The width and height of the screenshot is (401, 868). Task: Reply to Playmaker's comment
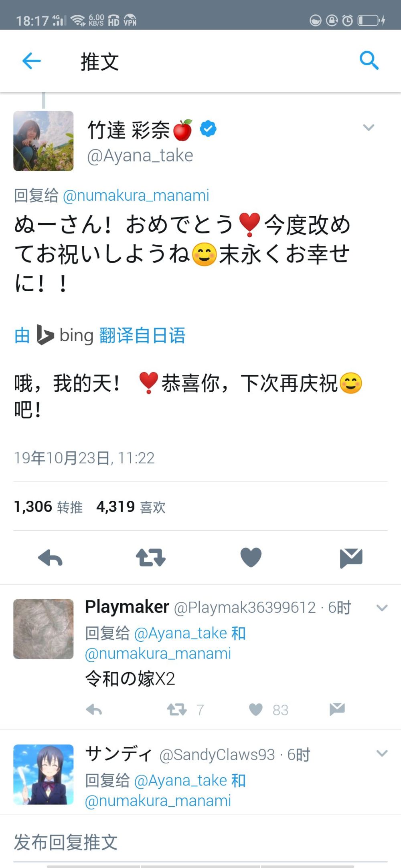pos(94,710)
